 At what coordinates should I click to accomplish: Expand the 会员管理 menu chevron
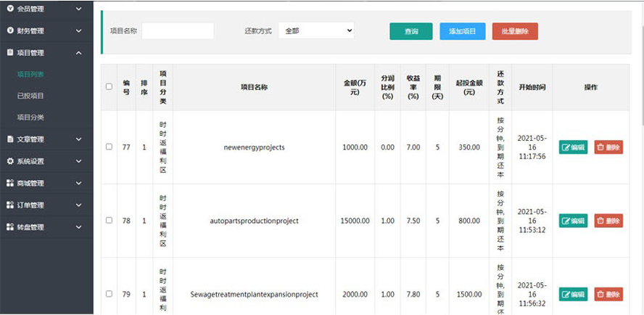coord(79,9)
